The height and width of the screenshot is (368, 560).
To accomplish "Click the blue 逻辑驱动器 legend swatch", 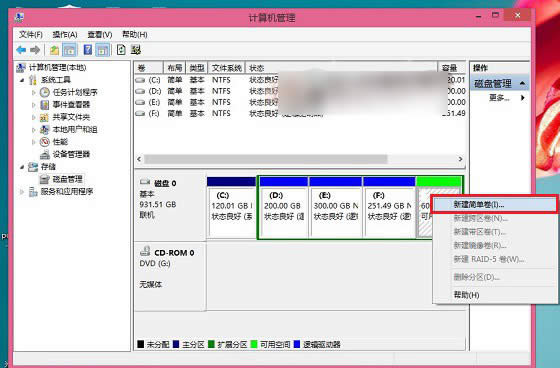I will [297, 344].
